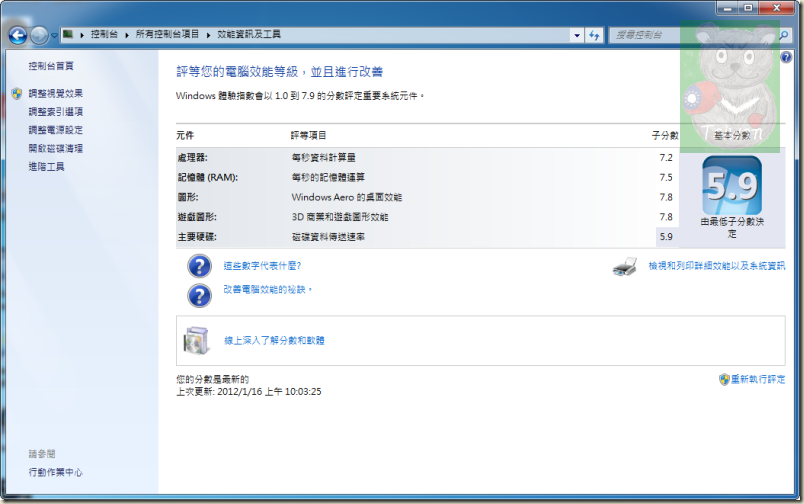Click the 5.9 base score badge

(x=732, y=186)
